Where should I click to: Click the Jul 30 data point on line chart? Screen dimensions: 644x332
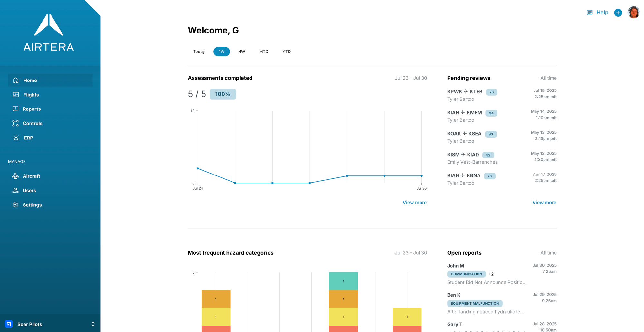[421, 176]
